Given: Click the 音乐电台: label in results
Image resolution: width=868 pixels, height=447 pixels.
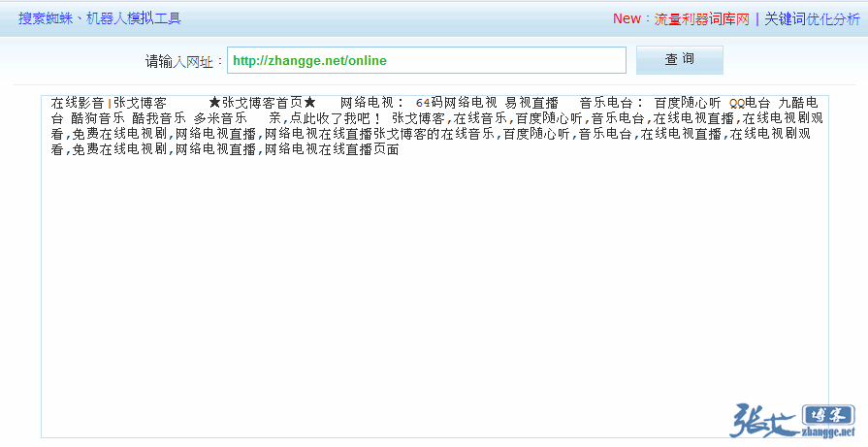Looking at the screenshot, I should (612, 103).
